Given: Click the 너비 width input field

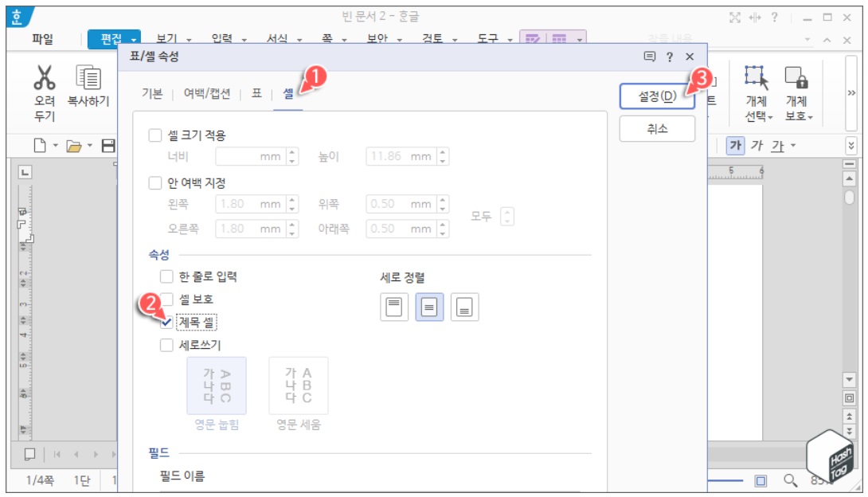Looking at the screenshot, I should tap(252, 157).
